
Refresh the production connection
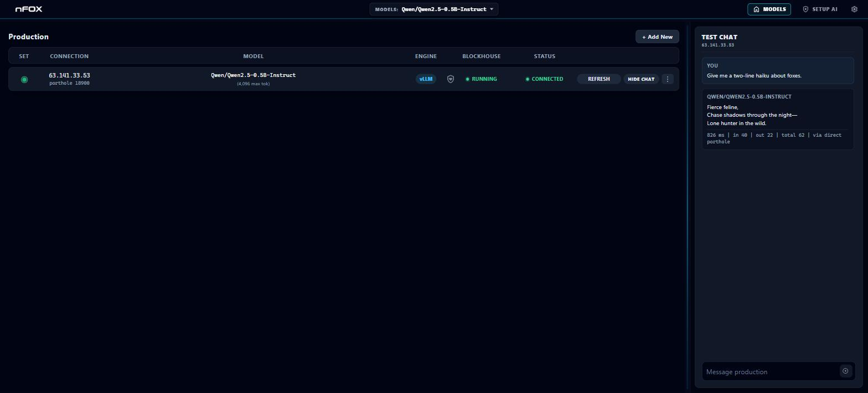tap(599, 79)
